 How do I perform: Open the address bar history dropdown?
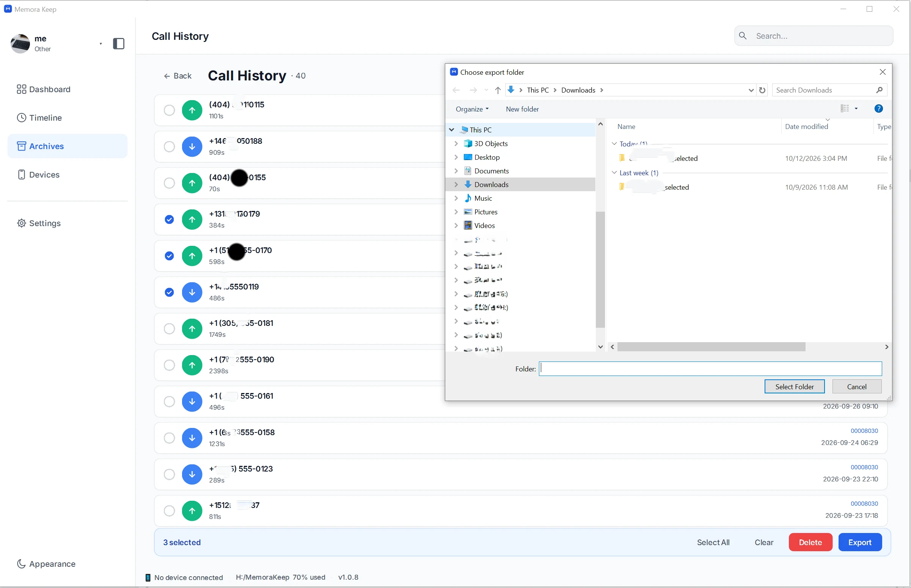click(751, 90)
